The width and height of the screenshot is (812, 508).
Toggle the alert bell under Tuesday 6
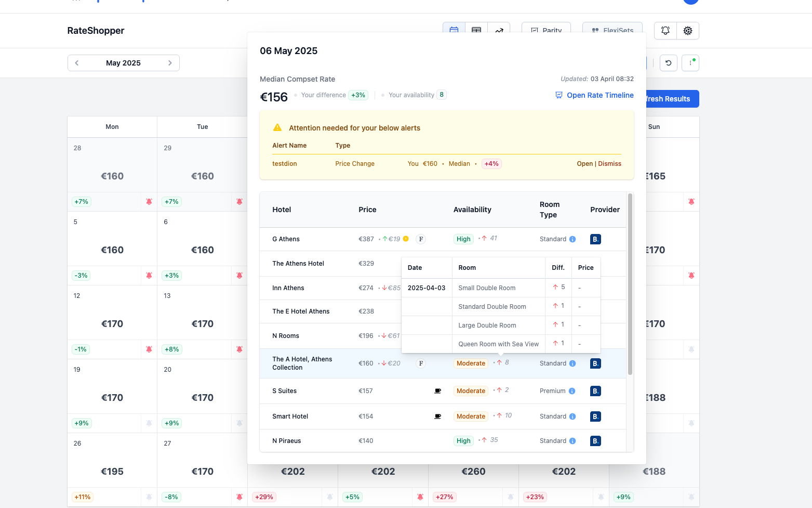pos(239,276)
